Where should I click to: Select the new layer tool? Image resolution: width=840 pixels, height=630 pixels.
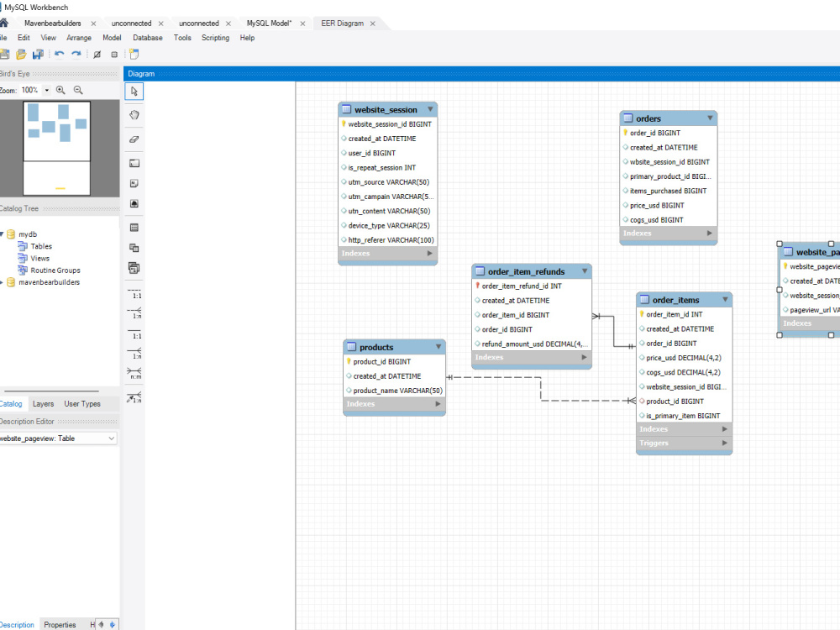[x=134, y=164]
